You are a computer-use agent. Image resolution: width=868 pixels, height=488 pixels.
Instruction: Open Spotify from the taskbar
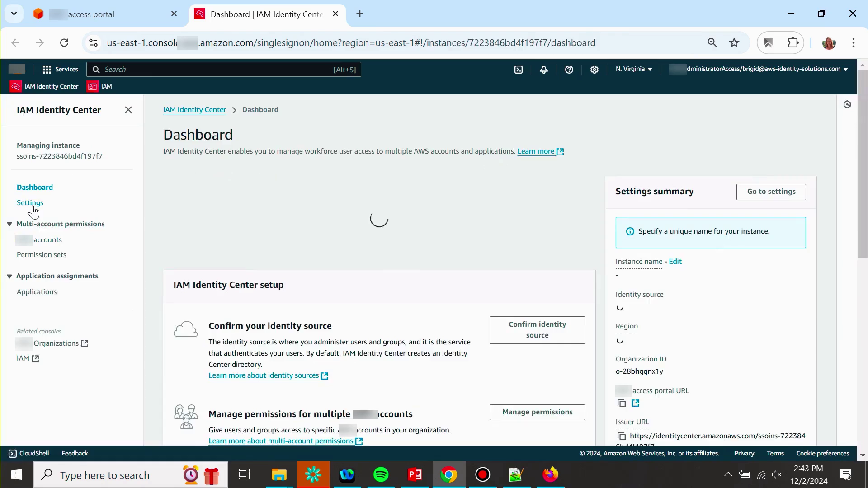coord(381,475)
